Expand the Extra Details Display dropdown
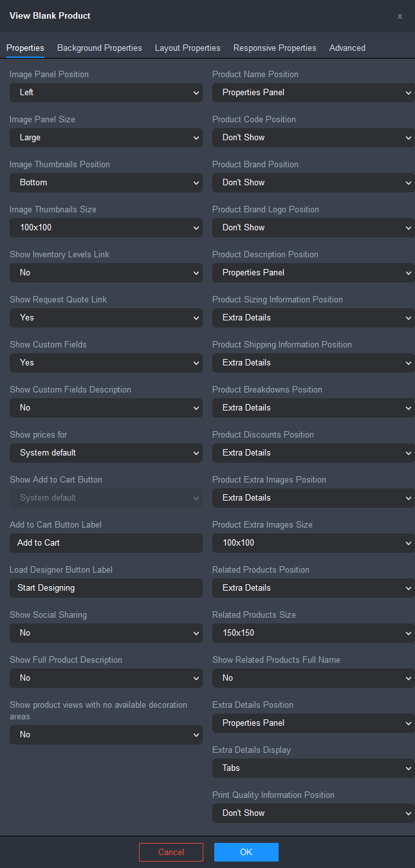 313,768
